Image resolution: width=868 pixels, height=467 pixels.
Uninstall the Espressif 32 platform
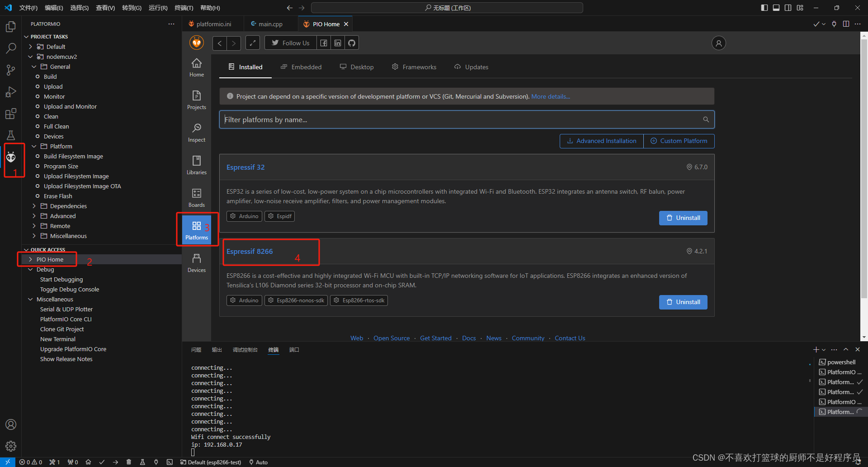click(683, 218)
